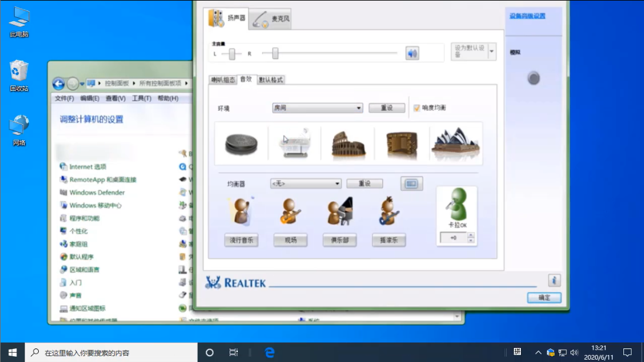
Task: Click the 确定 button to confirm
Action: coord(543,297)
